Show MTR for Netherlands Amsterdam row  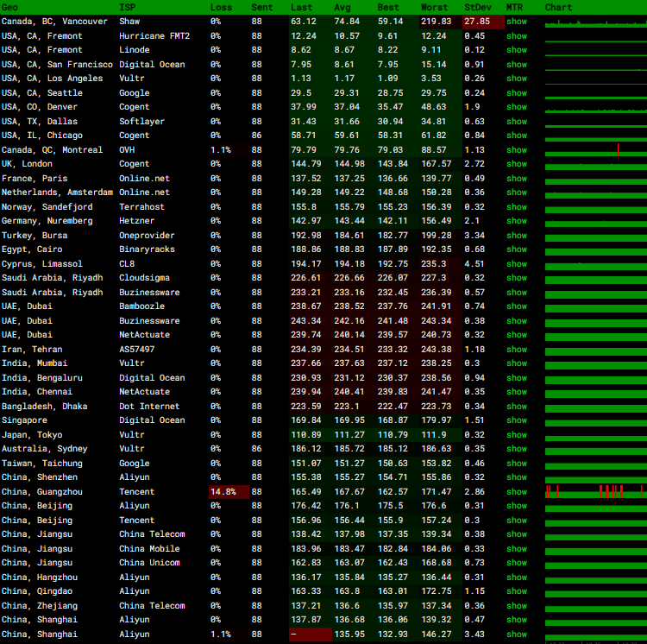pos(517,193)
